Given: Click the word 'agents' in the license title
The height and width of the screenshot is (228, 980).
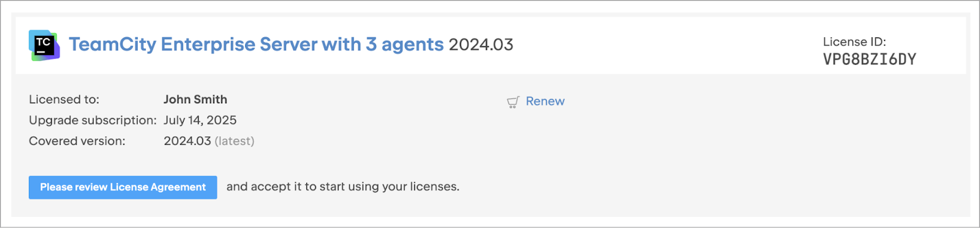Looking at the screenshot, I should tap(412, 45).
